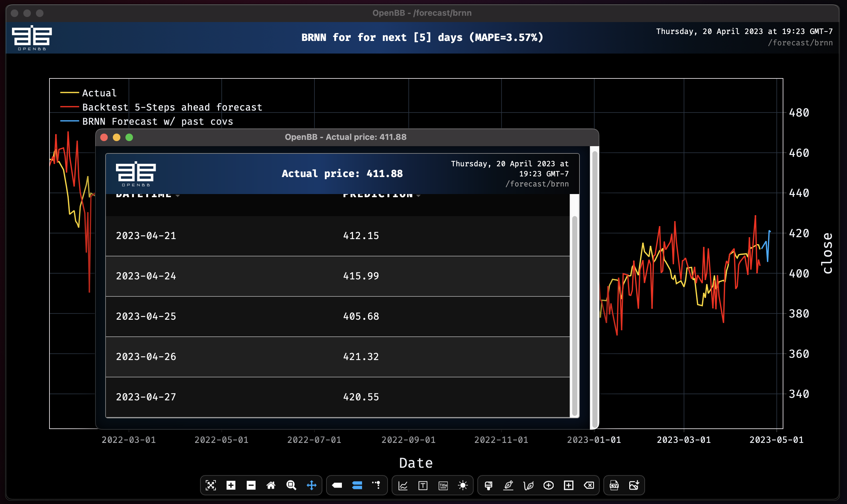This screenshot has height=504, width=847.
Task: Select the 2023-04-21 date cell
Action: pyautogui.click(x=146, y=235)
